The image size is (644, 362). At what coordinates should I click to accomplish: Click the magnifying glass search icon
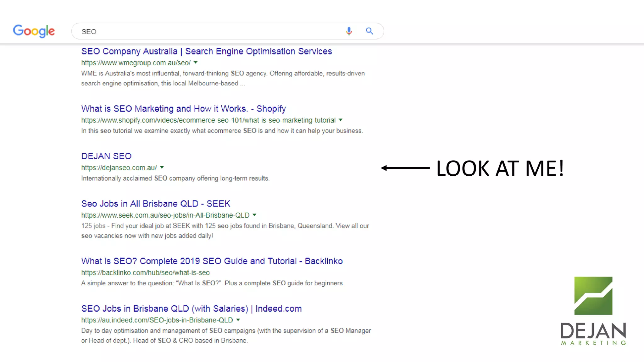[x=369, y=31]
